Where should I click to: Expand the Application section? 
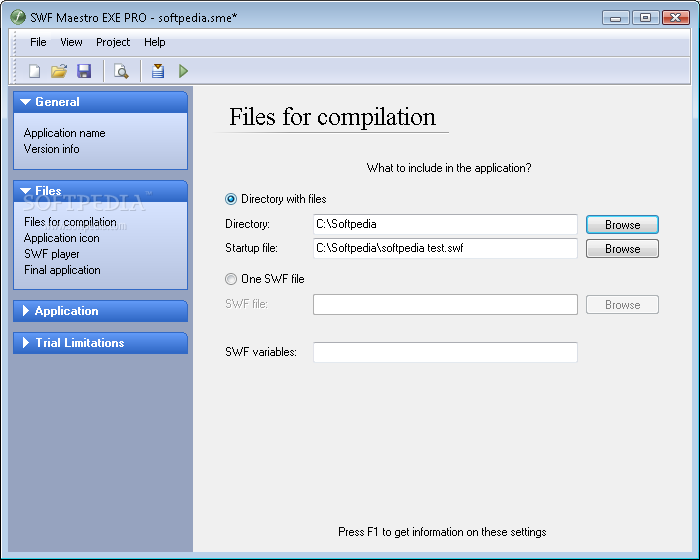click(100, 311)
